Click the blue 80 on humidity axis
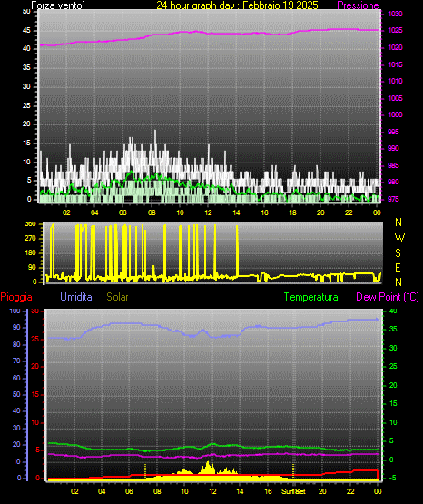This screenshot has width=423, height=504. (16, 344)
